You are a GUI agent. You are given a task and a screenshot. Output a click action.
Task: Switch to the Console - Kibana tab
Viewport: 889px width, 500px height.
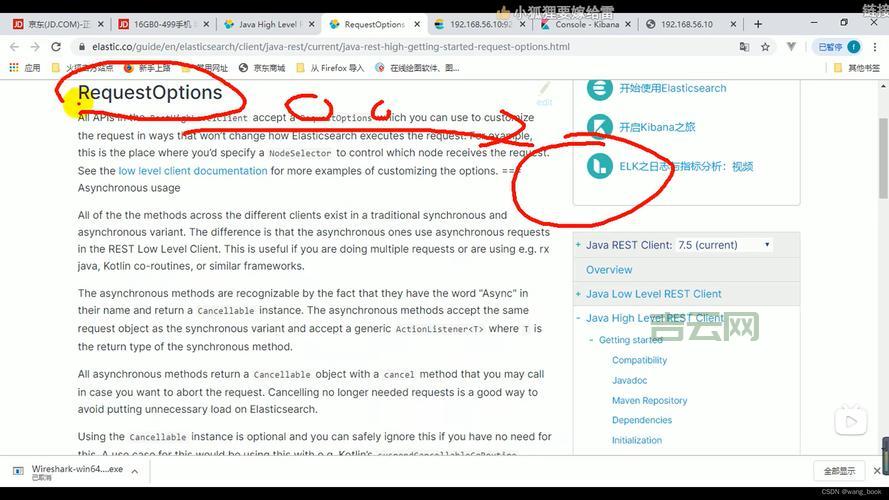585,24
